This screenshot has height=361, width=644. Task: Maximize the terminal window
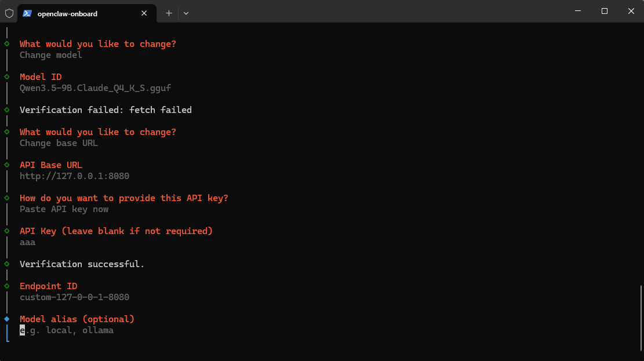(605, 11)
